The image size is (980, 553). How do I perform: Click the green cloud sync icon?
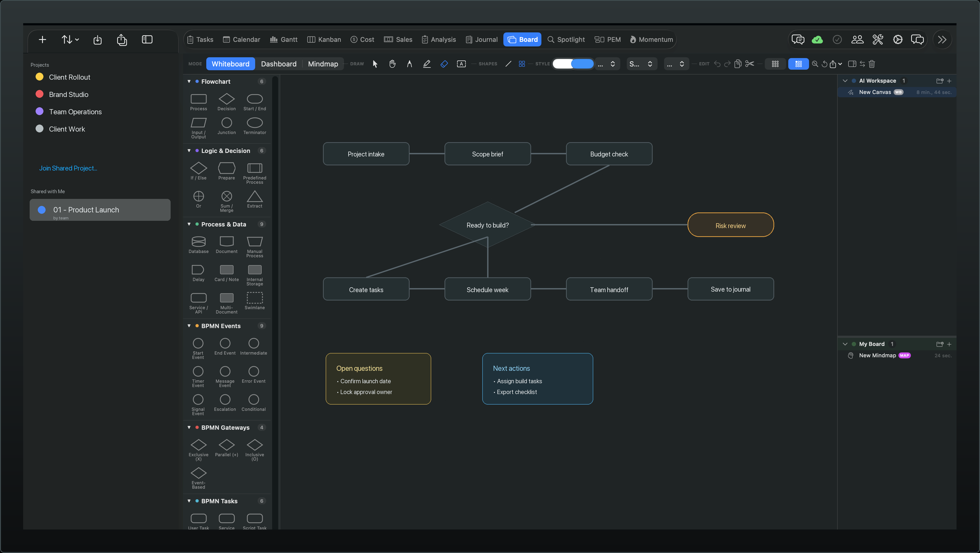tap(817, 40)
